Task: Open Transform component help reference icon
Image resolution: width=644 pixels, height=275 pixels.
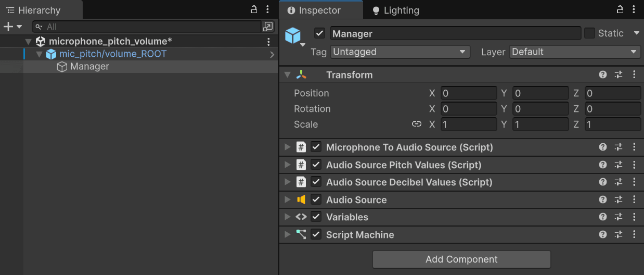Action: 603,74
